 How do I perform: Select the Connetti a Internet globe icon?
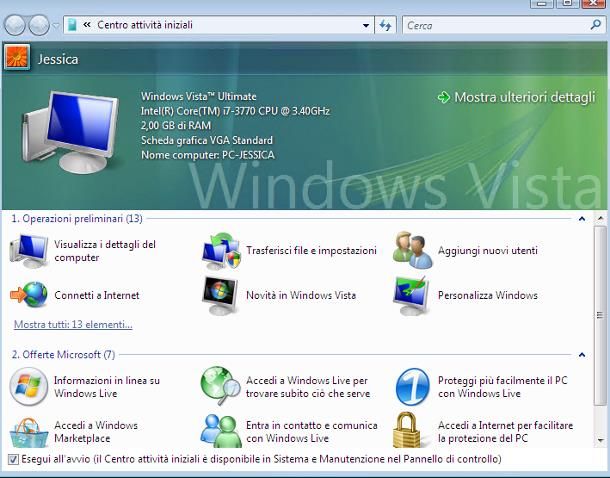(29, 295)
